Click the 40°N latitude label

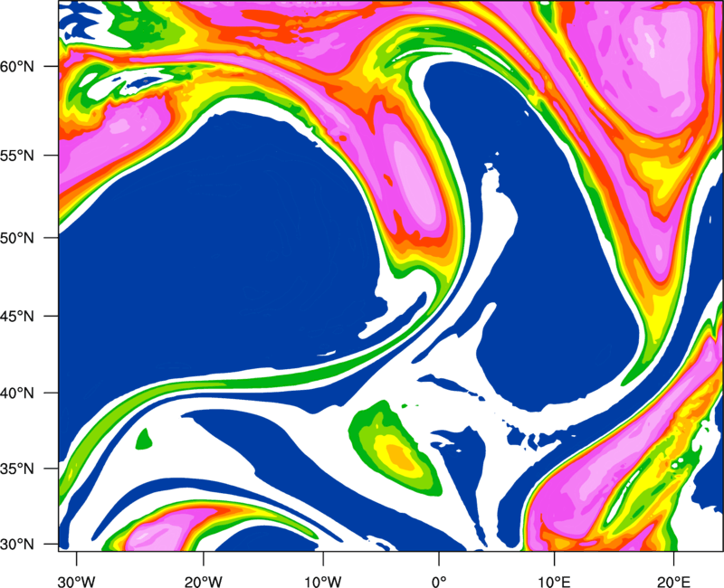(17, 394)
